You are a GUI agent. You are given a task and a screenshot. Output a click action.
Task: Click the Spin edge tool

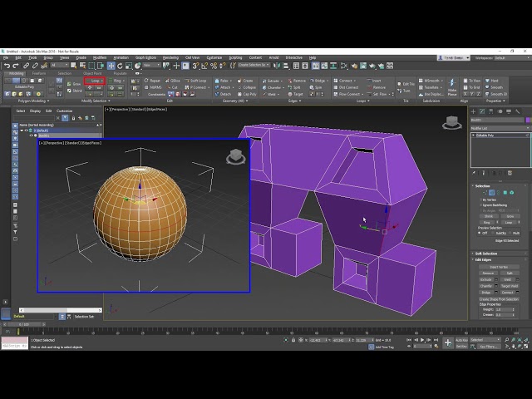tap(316, 87)
